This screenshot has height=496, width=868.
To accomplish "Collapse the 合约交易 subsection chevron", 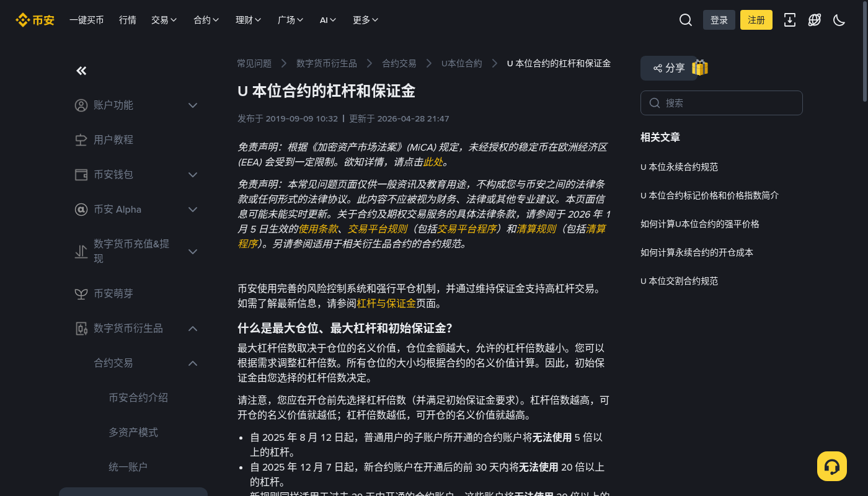I will (193, 363).
